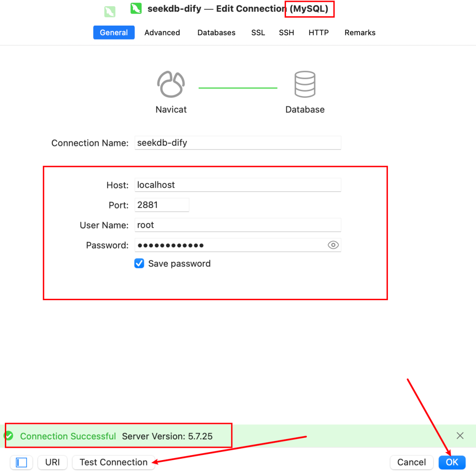Click the URI button
The height and width of the screenshot is (476, 476).
coord(52,462)
